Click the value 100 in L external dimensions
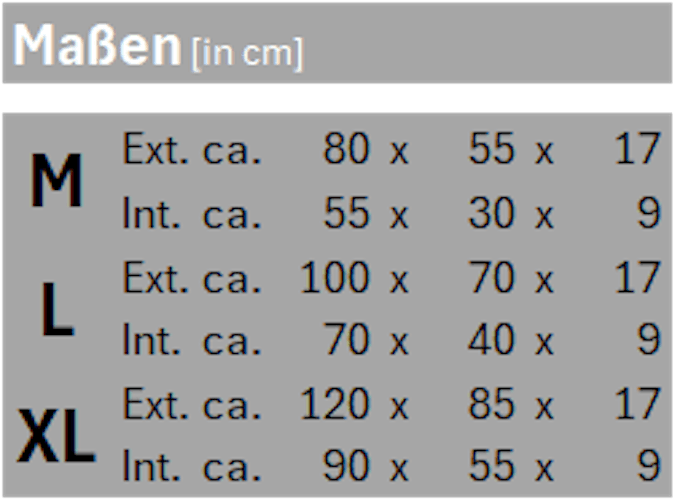The height and width of the screenshot is (500, 675). pos(335,278)
